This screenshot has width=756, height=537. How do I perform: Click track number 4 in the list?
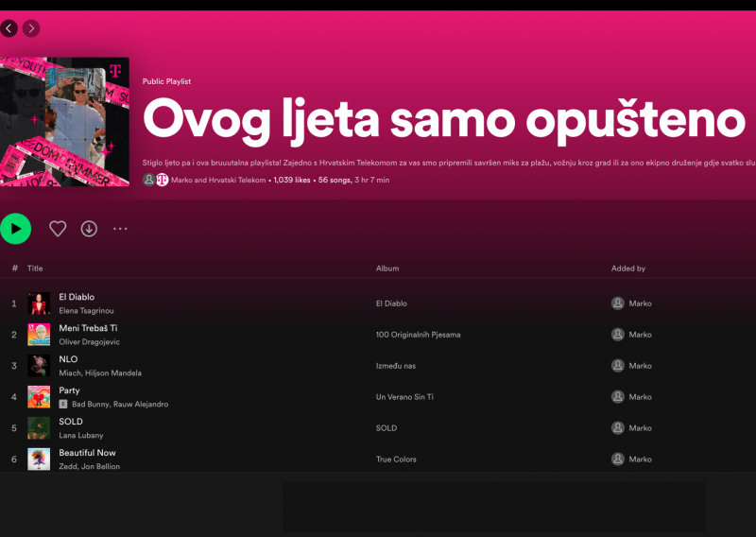[14, 397]
